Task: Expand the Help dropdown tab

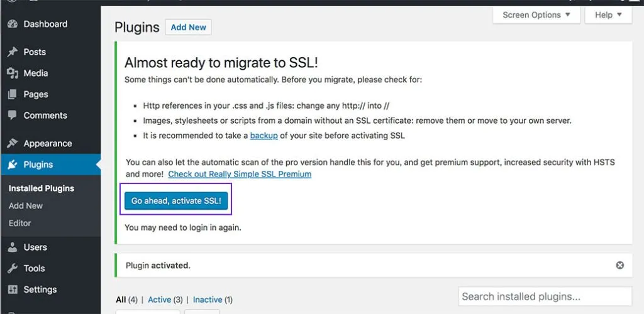Action: point(608,15)
